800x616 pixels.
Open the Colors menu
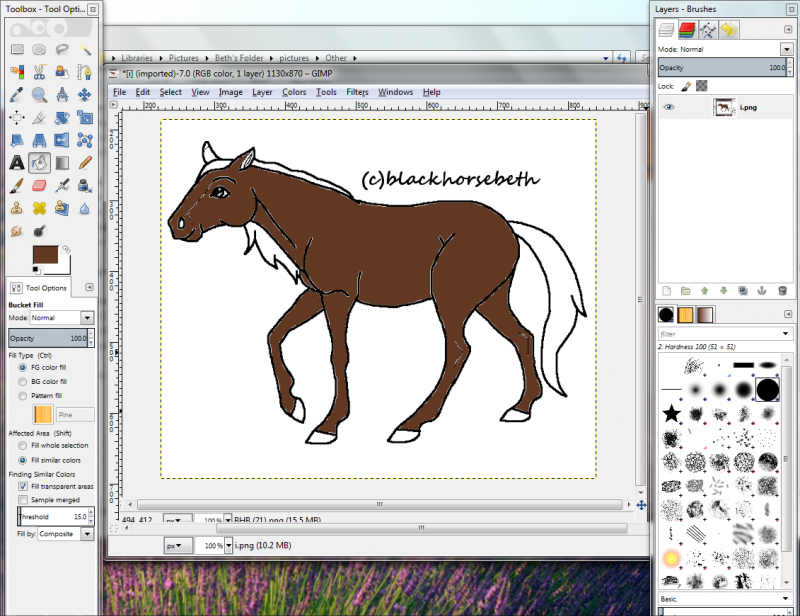coord(294,92)
